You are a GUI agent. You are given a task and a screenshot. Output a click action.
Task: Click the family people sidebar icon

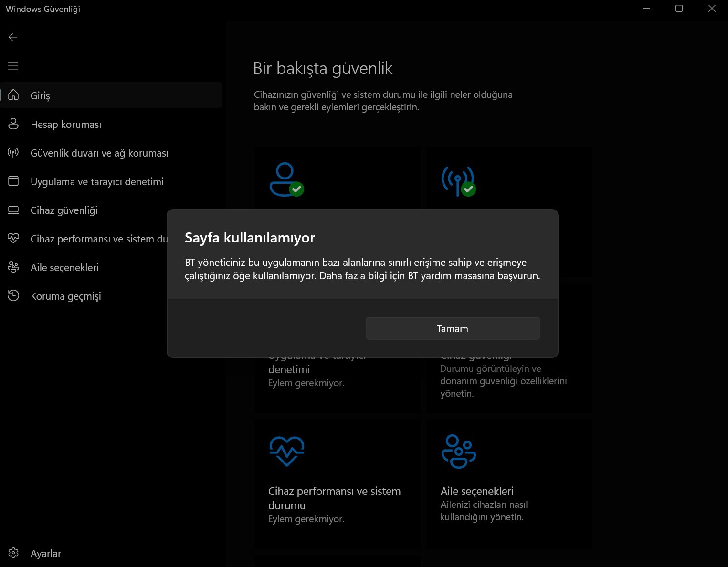click(x=13, y=267)
